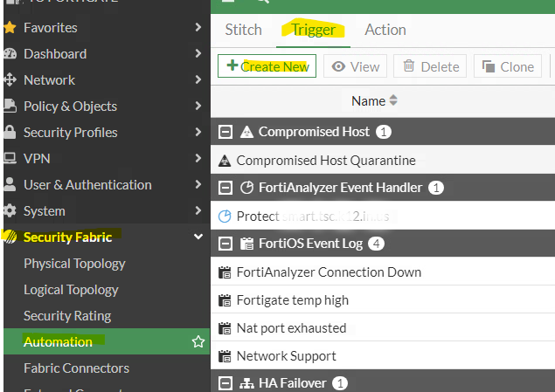Open Logical Topology page
This screenshot has width=555, height=392.
tap(71, 290)
